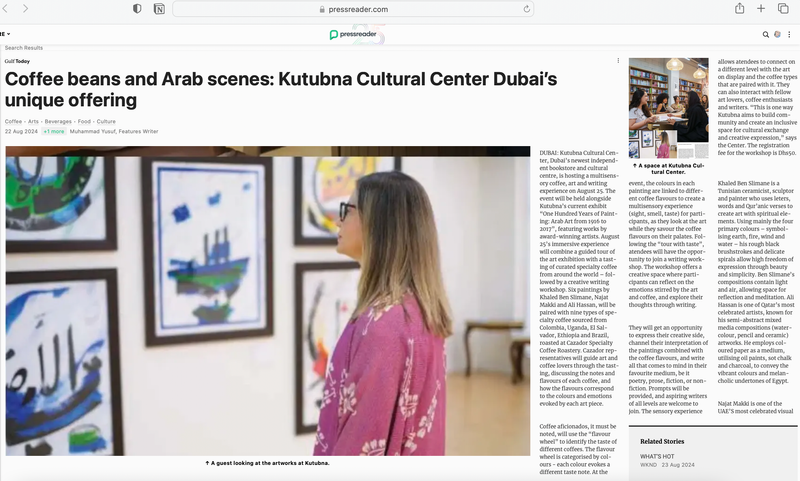Image resolution: width=800 pixels, height=481 pixels.
Task: Click author name Muhammad Yusuf, Features Writer
Action: [114, 132]
